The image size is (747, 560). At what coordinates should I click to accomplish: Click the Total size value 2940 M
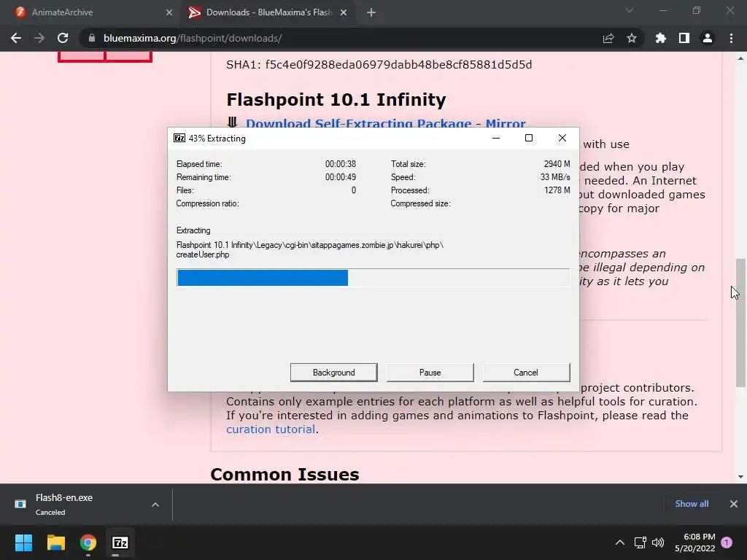pyautogui.click(x=557, y=164)
